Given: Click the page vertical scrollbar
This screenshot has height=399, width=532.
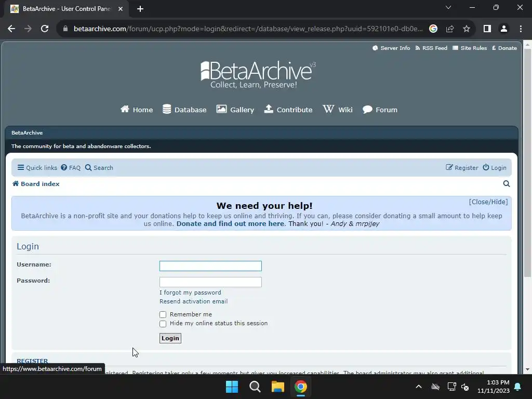Looking at the screenshot, I should [x=527, y=163].
